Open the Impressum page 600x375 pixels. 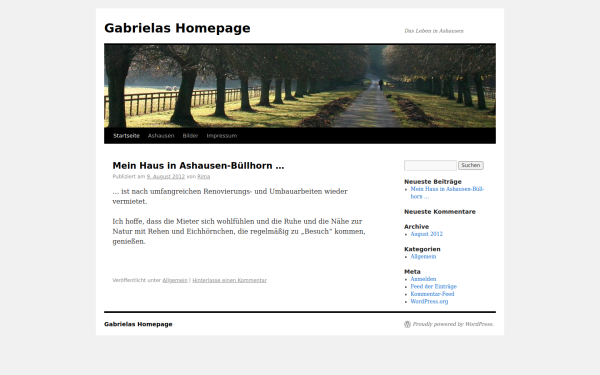coord(222,136)
